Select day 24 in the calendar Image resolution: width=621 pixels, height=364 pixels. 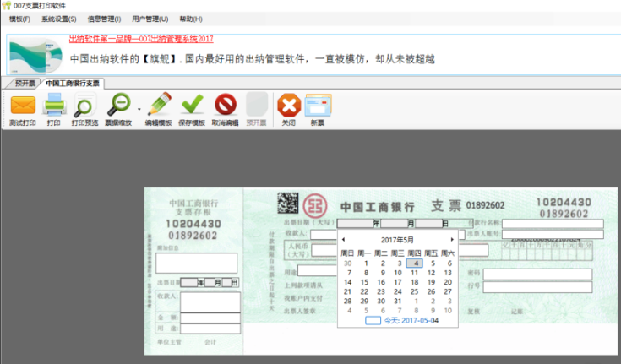point(398,291)
